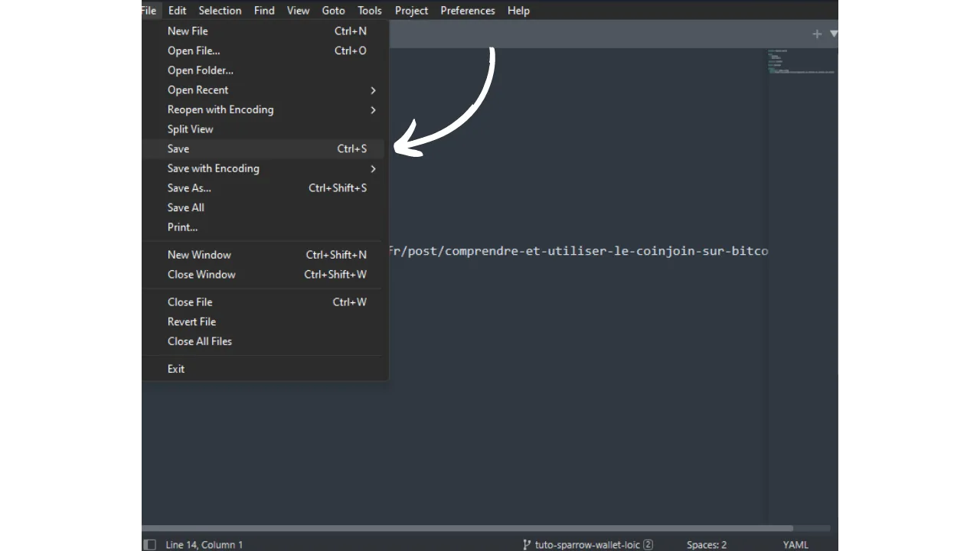The image size is (980, 551).
Task: Click New File menu entry
Action: pyautogui.click(x=188, y=31)
